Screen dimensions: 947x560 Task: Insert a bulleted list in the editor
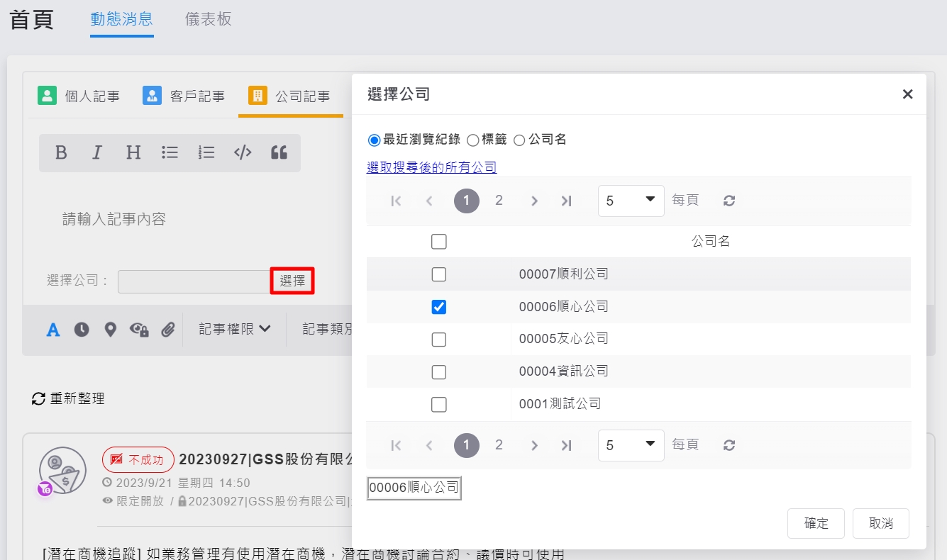point(170,152)
